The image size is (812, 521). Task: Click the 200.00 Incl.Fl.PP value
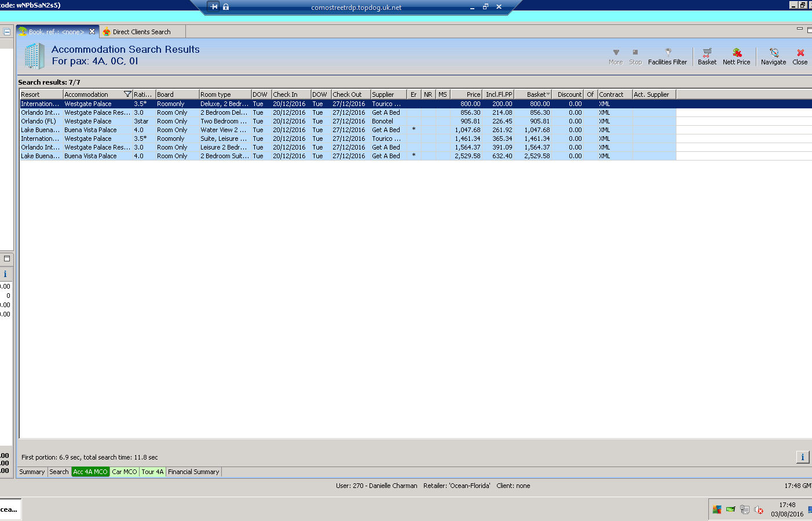[x=502, y=104]
